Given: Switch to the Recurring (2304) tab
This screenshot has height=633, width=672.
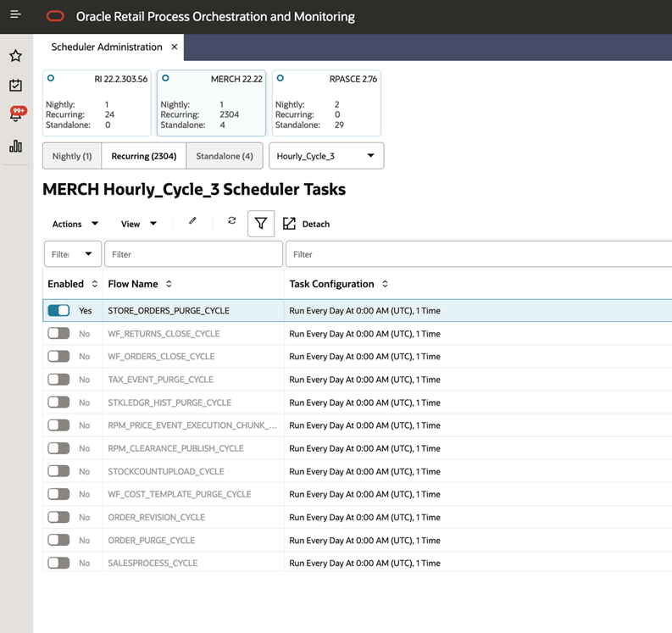Looking at the screenshot, I should 143,156.
